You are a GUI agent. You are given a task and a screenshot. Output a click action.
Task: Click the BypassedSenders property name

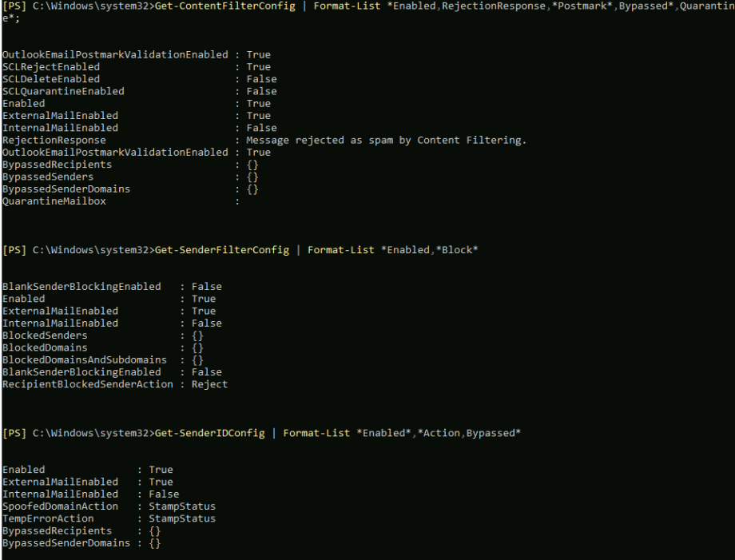(48, 177)
